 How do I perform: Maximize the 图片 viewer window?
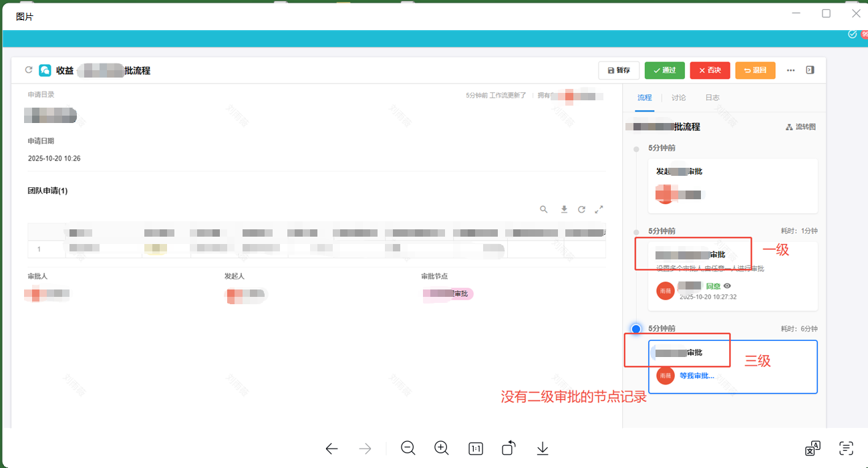point(826,13)
